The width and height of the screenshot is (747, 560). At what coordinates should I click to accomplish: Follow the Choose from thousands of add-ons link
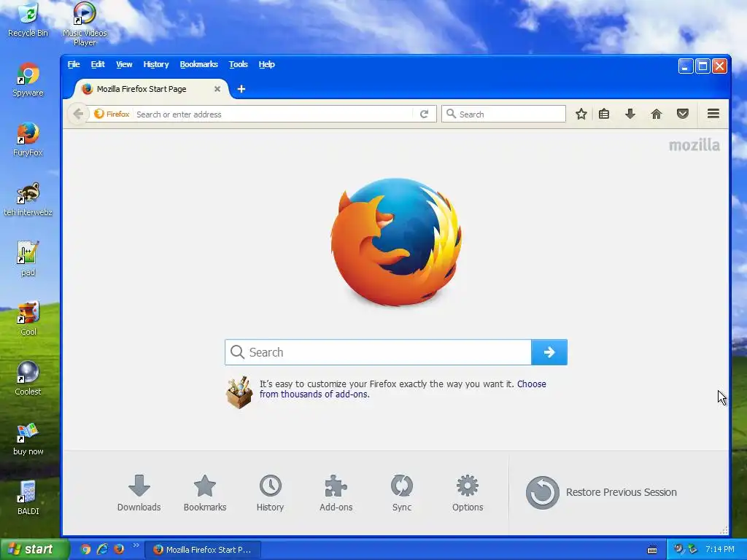403,389
